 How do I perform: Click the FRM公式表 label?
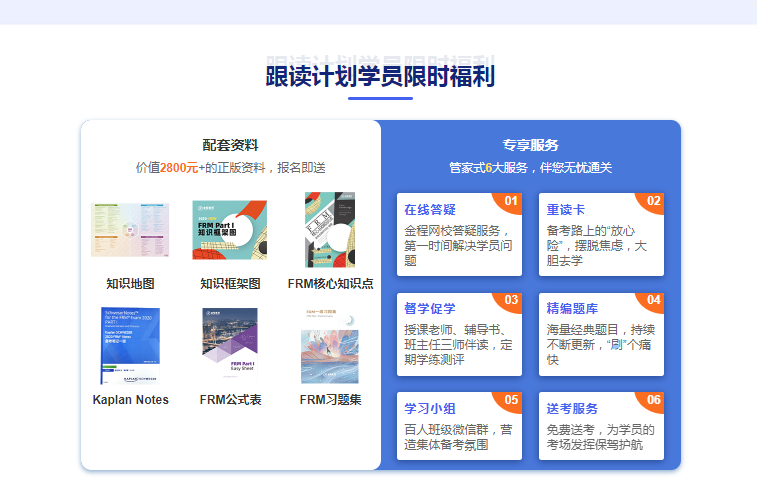[230, 399]
